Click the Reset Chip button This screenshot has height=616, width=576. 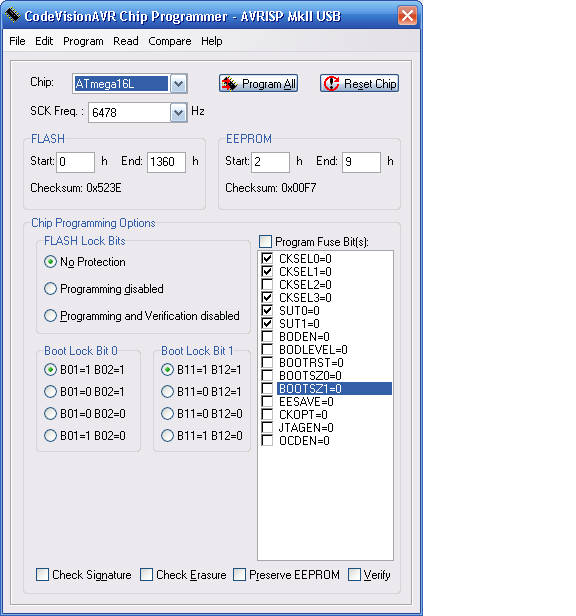pyautogui.click(x=360, y=83)
